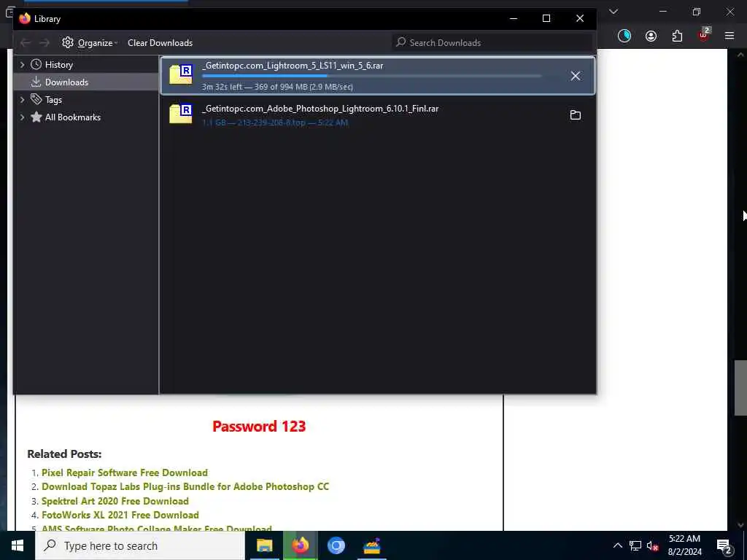Open containing folder for Adobe_Photoshop_Lightroom_6.10.1 file
This screenshot has width=747, height=560.
pos(575,115)
